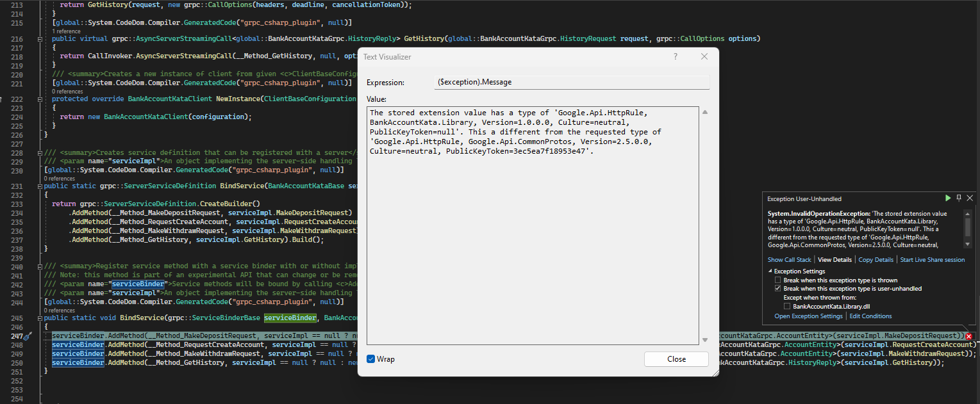Click serviceBinder at the start of line 249
The height and width of the screenshot is (404, 980).
click(x=78, y=353)
